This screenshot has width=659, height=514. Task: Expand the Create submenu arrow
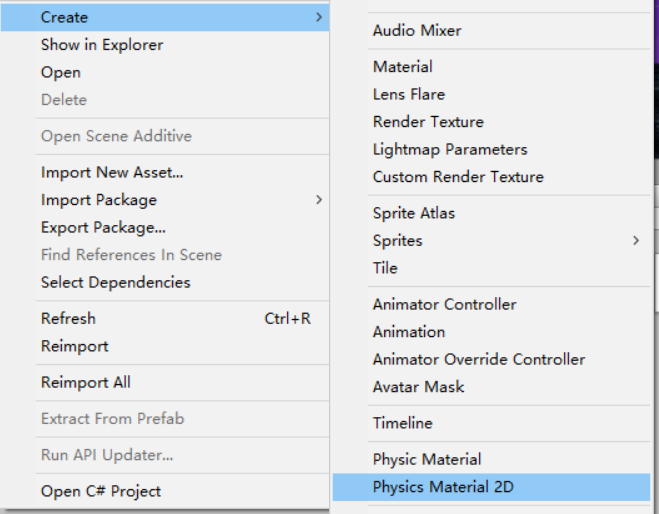tap(318, 17)
